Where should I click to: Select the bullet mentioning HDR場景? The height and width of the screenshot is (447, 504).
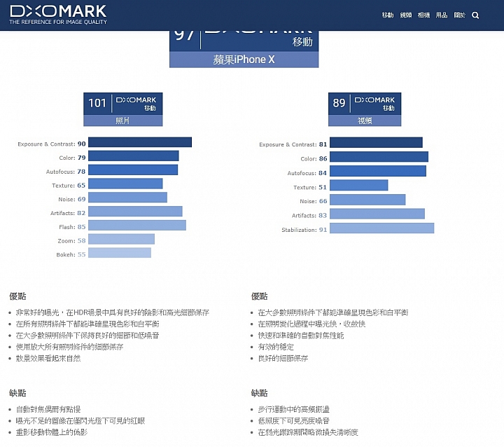pyautogui.click(x=113, y=312)
